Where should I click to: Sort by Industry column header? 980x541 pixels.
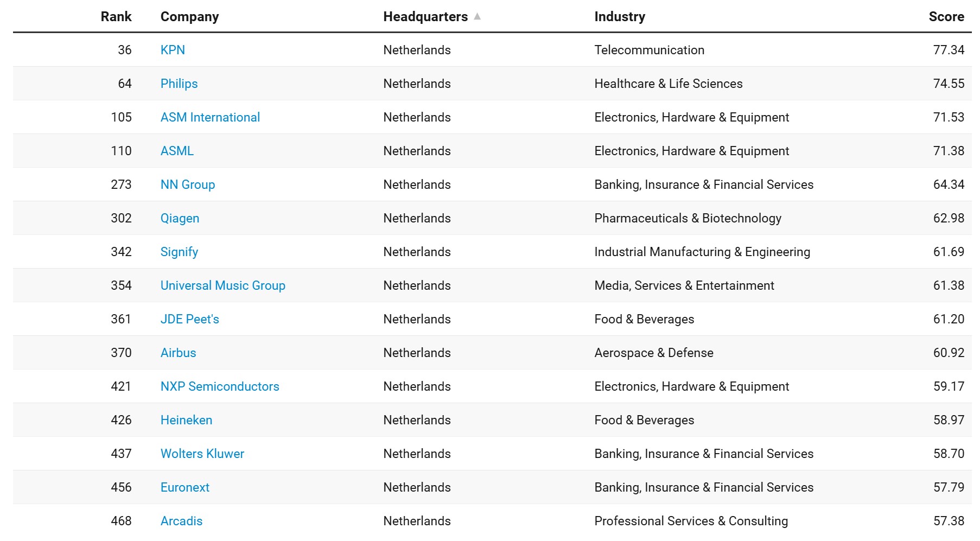[620, 17]
